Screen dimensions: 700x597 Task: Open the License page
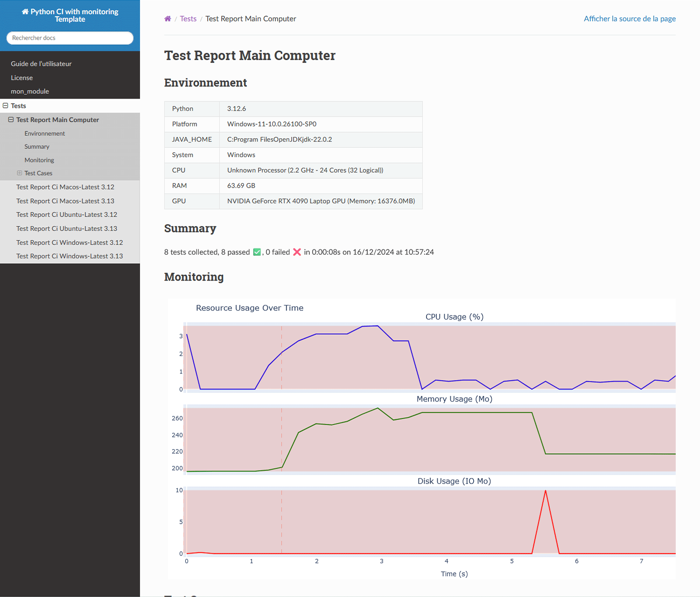(x=22, y=78)
